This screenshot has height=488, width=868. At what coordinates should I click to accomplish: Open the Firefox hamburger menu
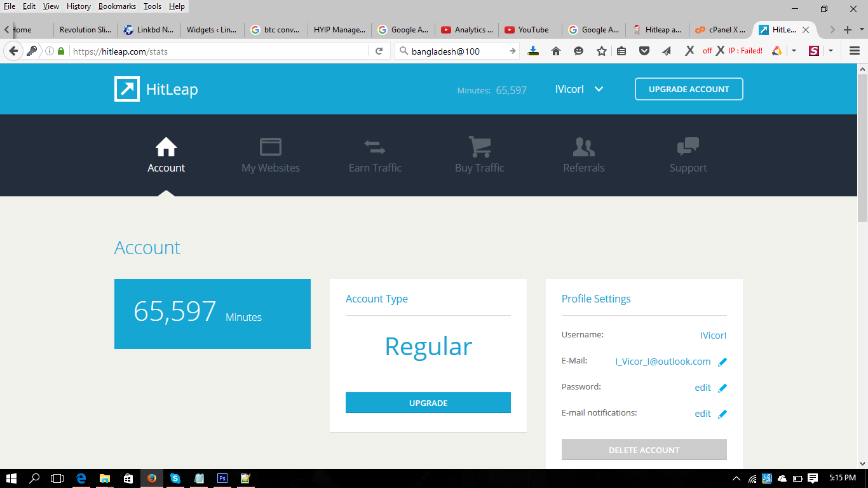coord(855,51)
